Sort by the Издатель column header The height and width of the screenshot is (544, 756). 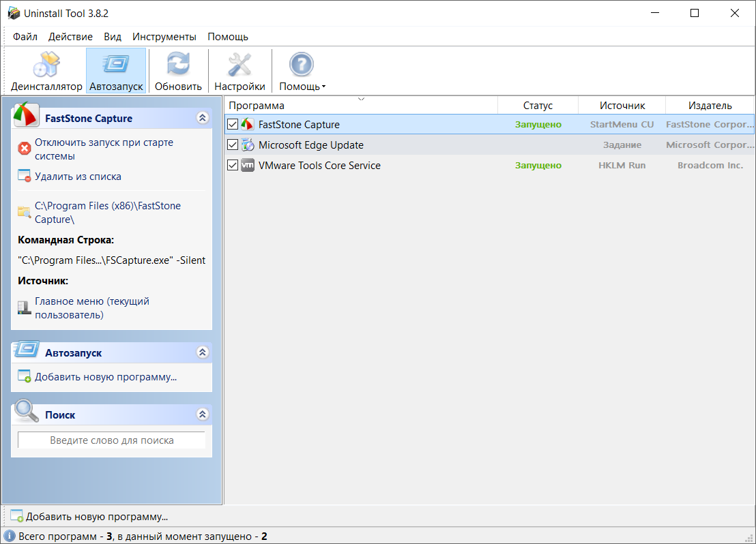point(710,105)
